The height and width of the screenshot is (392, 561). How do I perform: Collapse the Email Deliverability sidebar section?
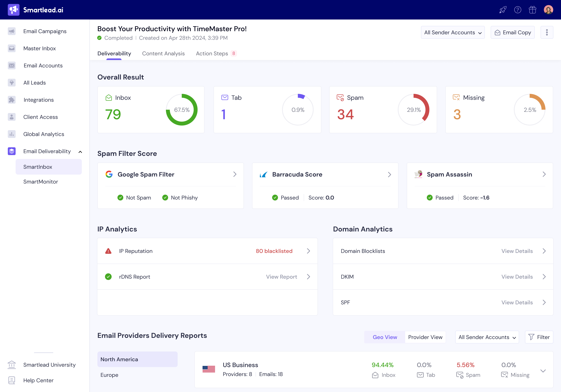[x=80, y=152]
